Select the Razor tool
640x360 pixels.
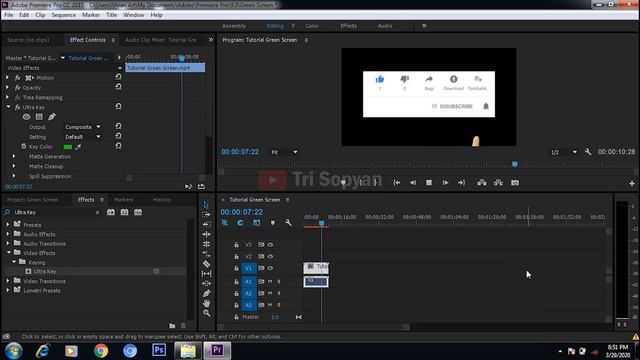(207, 264)
